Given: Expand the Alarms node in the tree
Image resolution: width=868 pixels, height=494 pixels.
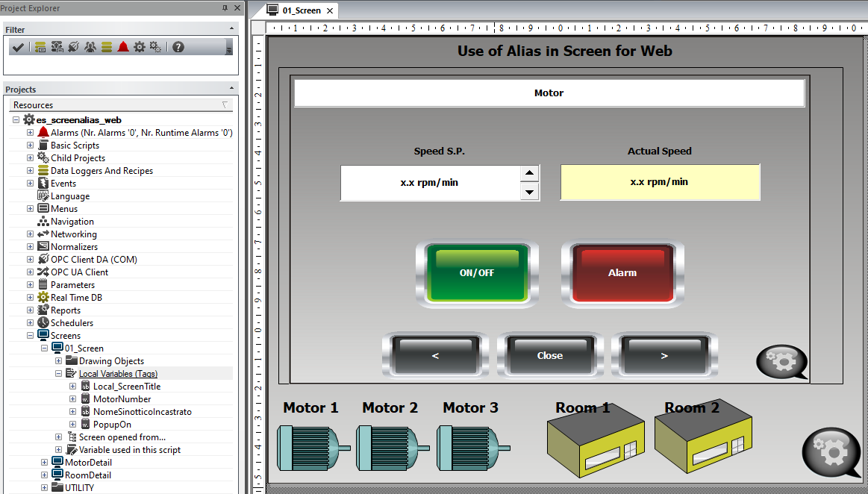Looking at the screenshot, I should (30, 133).
